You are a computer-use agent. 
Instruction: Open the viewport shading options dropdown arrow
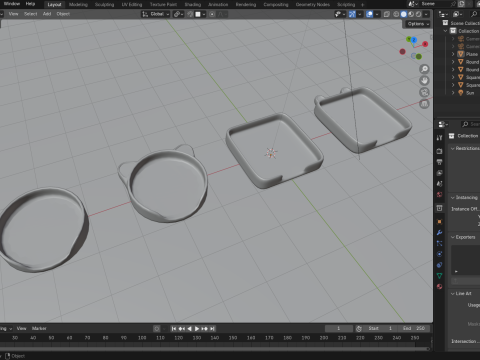(x=426, y=14)
